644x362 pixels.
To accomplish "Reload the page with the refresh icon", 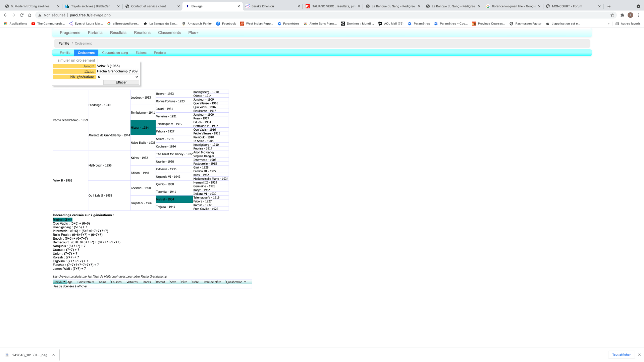I will [21, 15].
